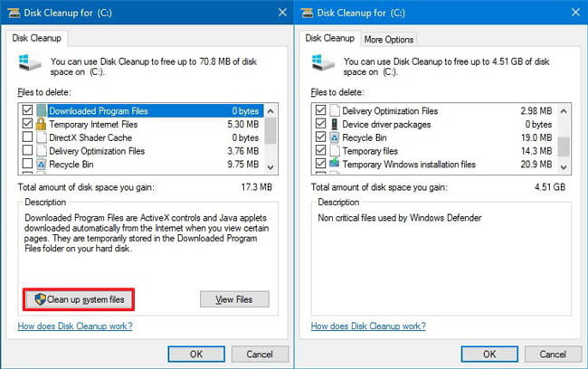Viewport: 588px width, 369px height.
Task: Click the Downloaded Program Files item icon
Action: coord(42,110)
